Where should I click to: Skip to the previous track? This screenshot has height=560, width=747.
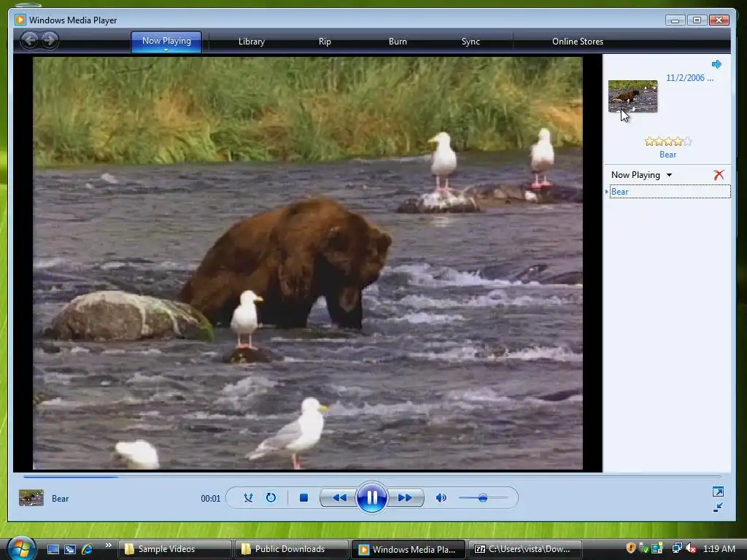click(x=338, y=497)
